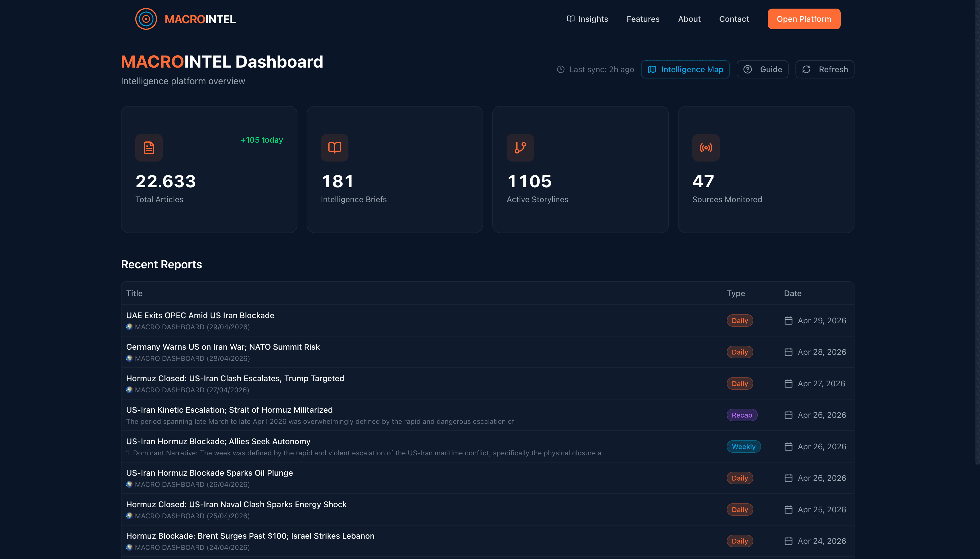Go to Features in the navbar
The height and width of the screenshot is (559, 980).
(643, 19)
